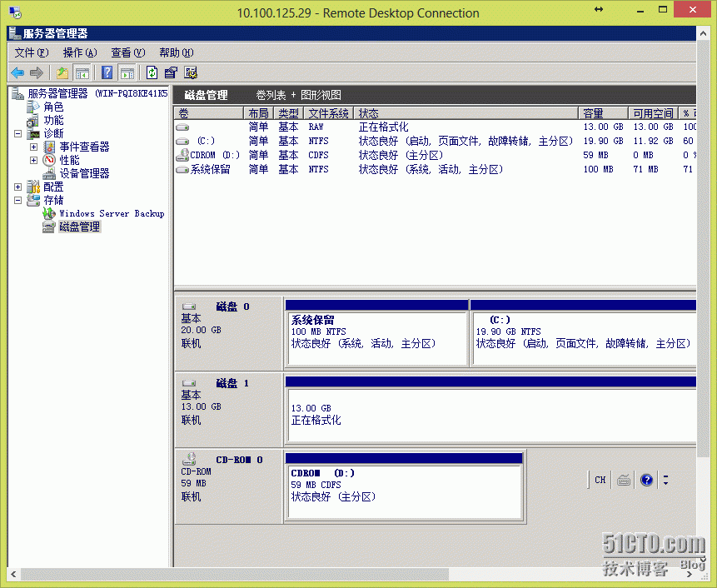
Task: Open the 查看(V) menu
Action: 128,53
